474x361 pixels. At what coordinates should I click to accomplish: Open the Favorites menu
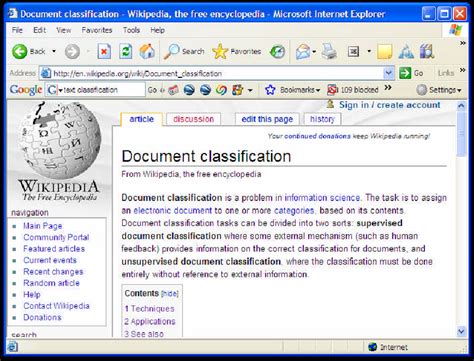(97, 30)
